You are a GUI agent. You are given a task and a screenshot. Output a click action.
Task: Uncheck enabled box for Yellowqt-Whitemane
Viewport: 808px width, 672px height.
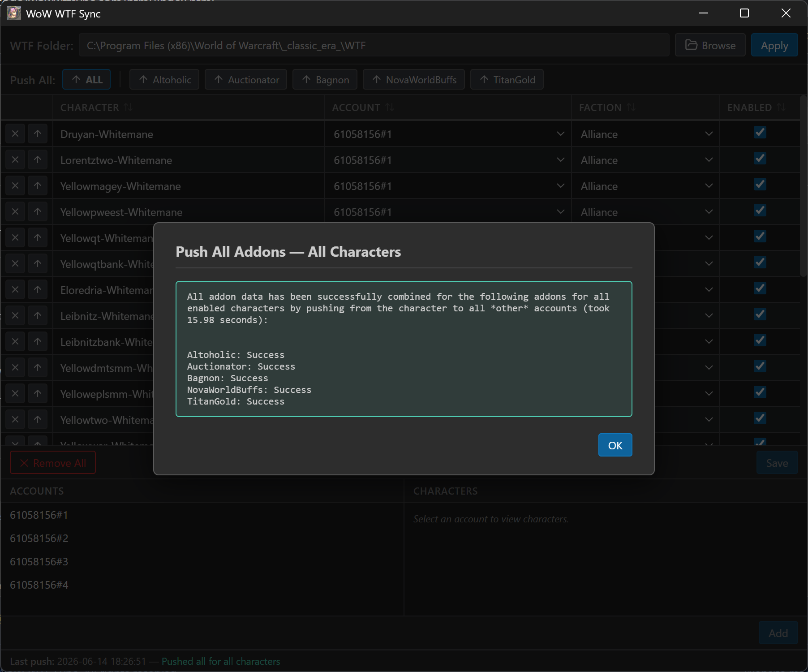coord(760,237)
